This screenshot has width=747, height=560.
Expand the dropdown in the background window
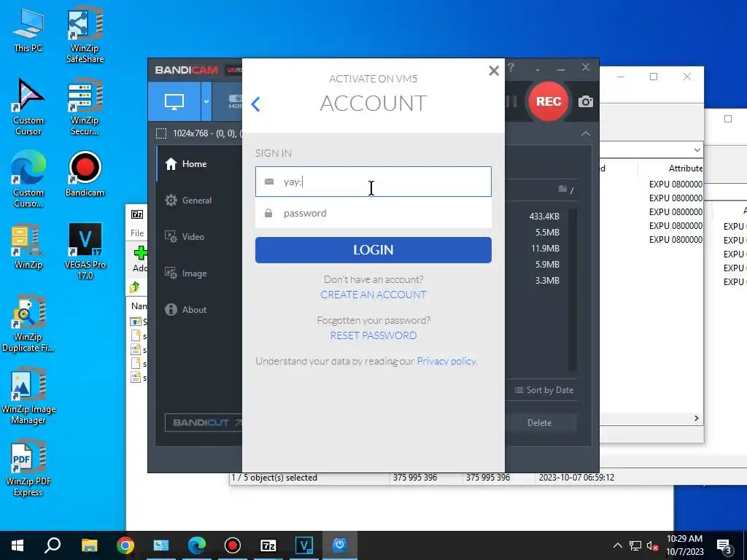point(697,150)
